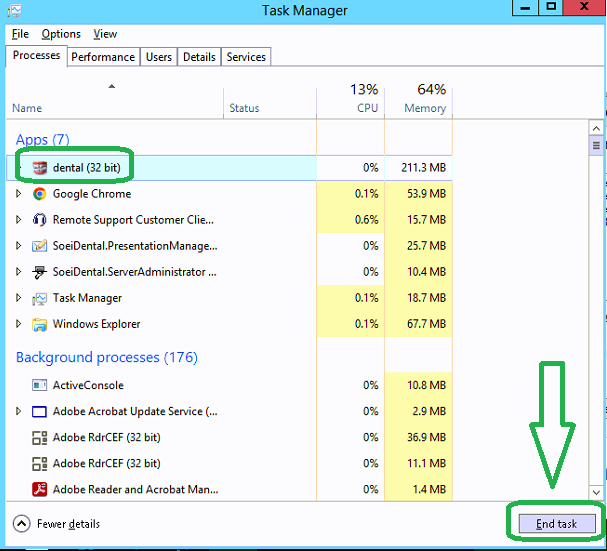This screenshot has height=551, width=607.
Task: Click the 53.9 MB memory value
Action: (x=426, y=194)
